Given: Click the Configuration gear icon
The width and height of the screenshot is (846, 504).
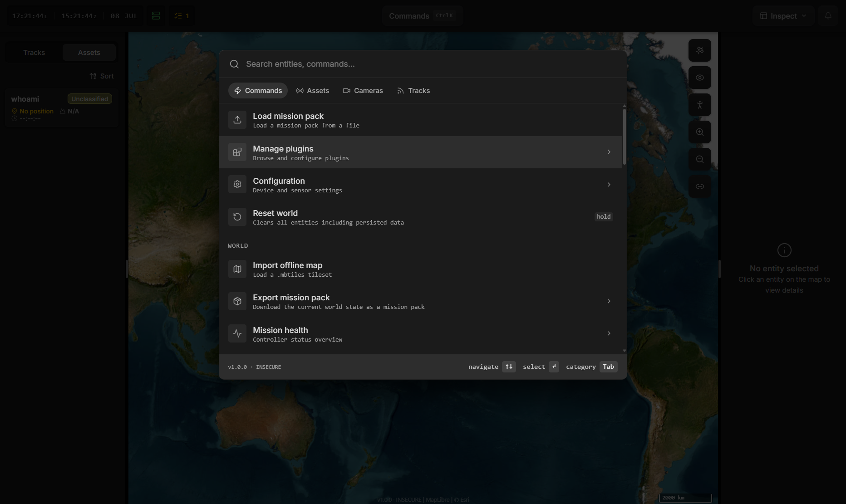Looking at the screenshot, I should [237, 184].
